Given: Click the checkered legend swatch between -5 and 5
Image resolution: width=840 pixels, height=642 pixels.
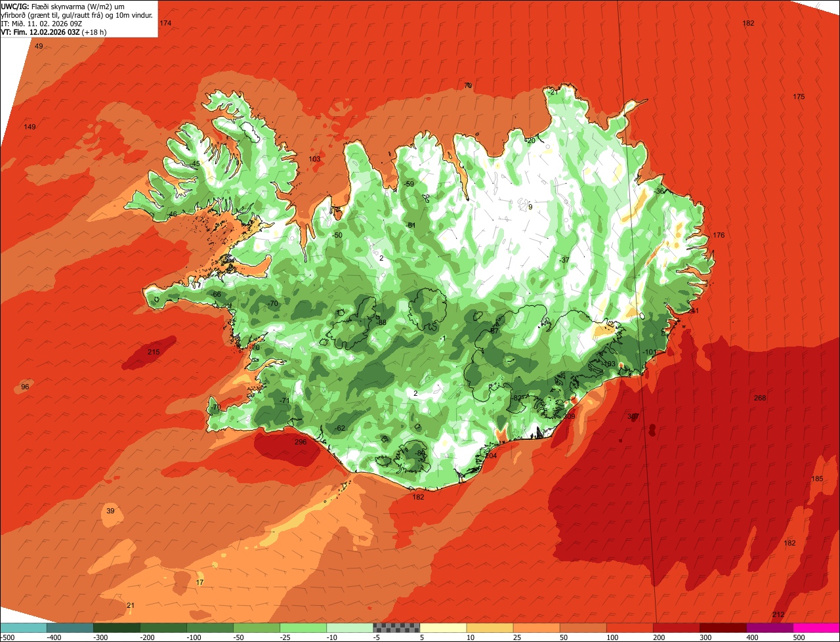Looking at the screenshot, I should click(x=396, y=628).
